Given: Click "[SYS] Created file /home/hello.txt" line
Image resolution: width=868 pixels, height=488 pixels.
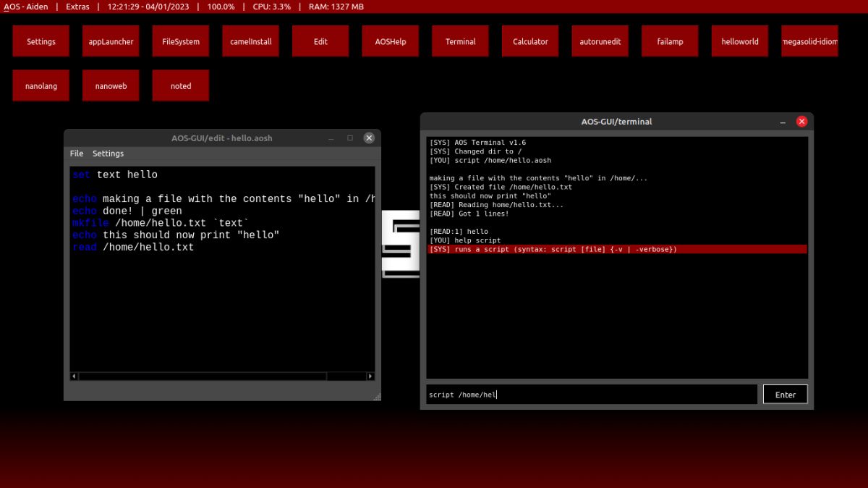Looking at the screenshot, I should click(x=501, y=187).
